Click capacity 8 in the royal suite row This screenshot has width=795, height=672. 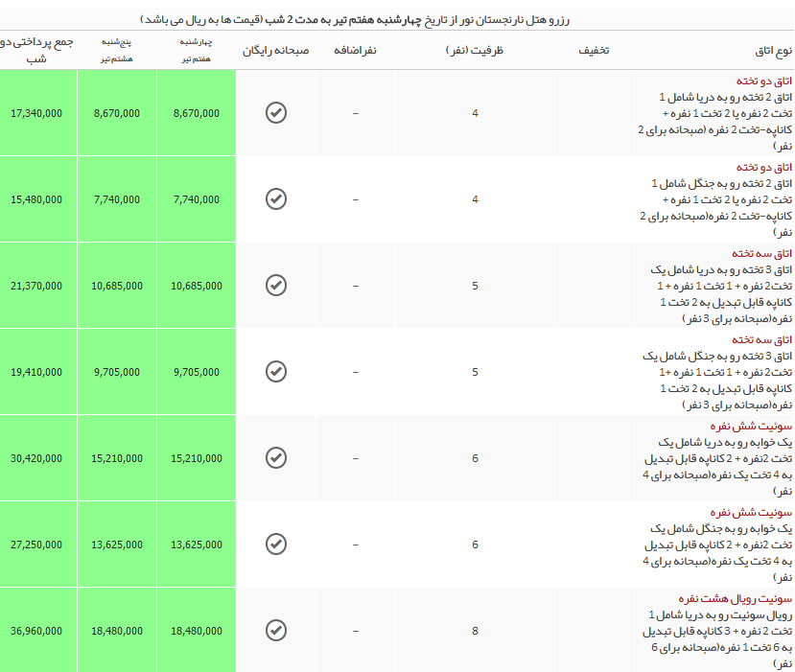475,631
